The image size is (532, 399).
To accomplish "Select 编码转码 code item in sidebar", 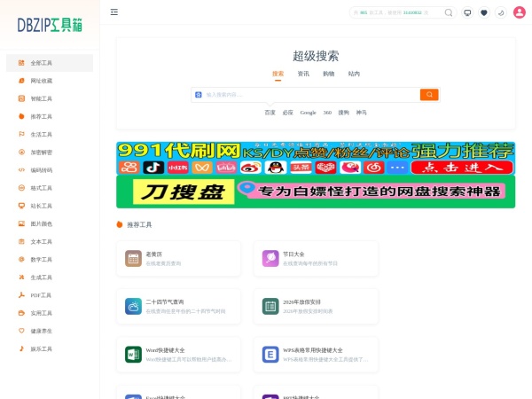I will 50,170.
